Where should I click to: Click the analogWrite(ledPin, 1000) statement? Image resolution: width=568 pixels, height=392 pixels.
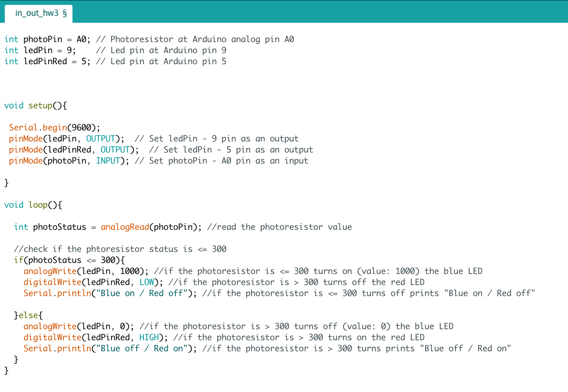coord(86,271)
